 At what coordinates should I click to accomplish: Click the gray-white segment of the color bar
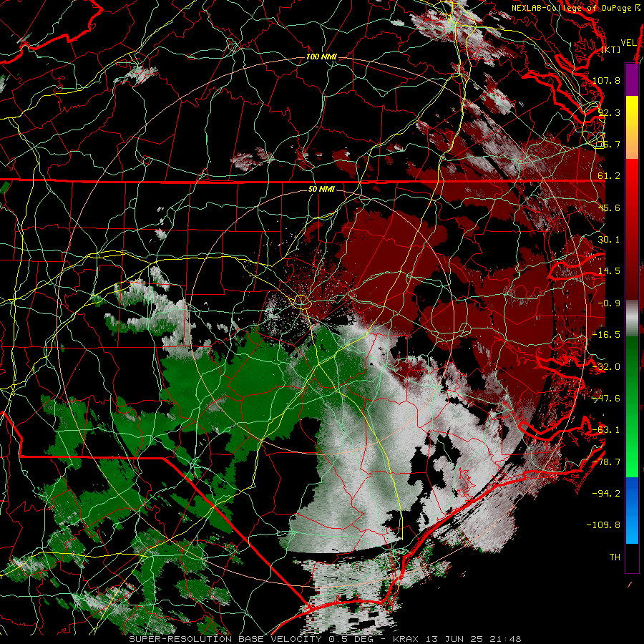632,318
